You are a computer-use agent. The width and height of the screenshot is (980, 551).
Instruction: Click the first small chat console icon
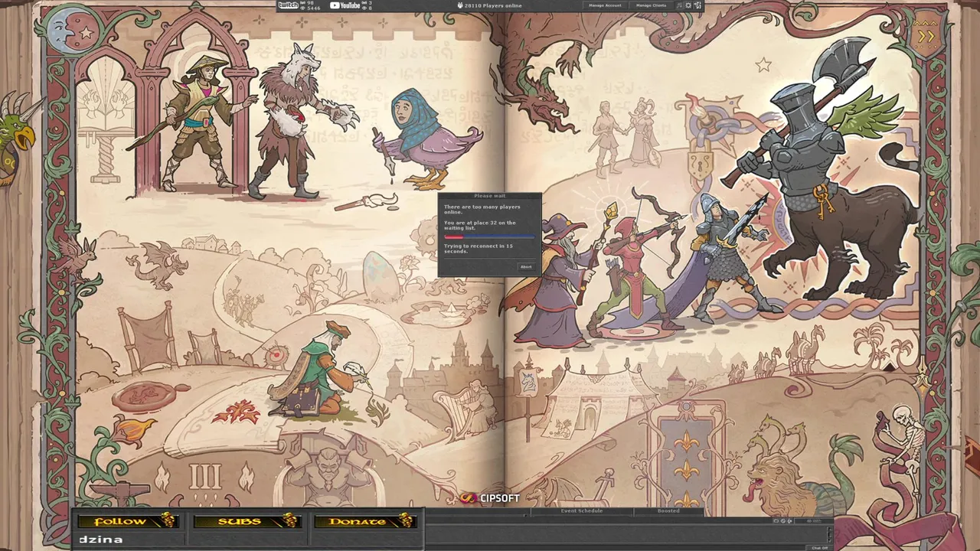pyautogui.click(x=776, y=521)
